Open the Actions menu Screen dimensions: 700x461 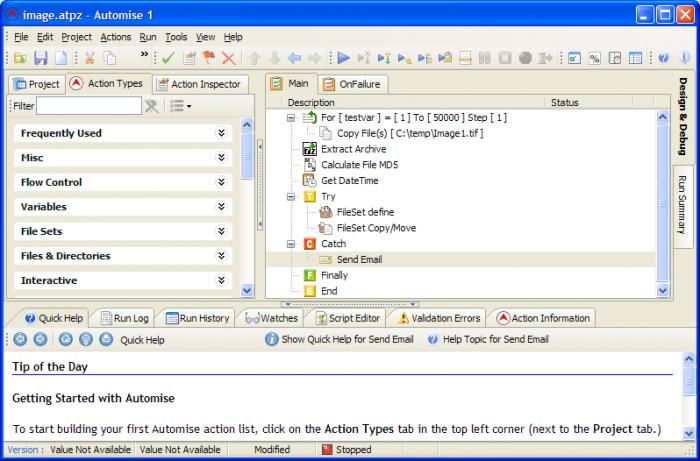pos(116,37)
